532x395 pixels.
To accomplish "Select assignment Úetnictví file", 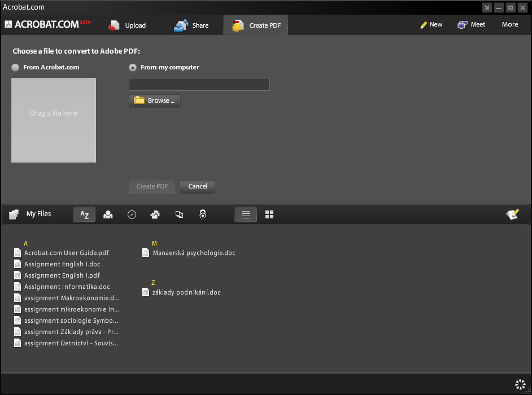I will tap(71, 343).
